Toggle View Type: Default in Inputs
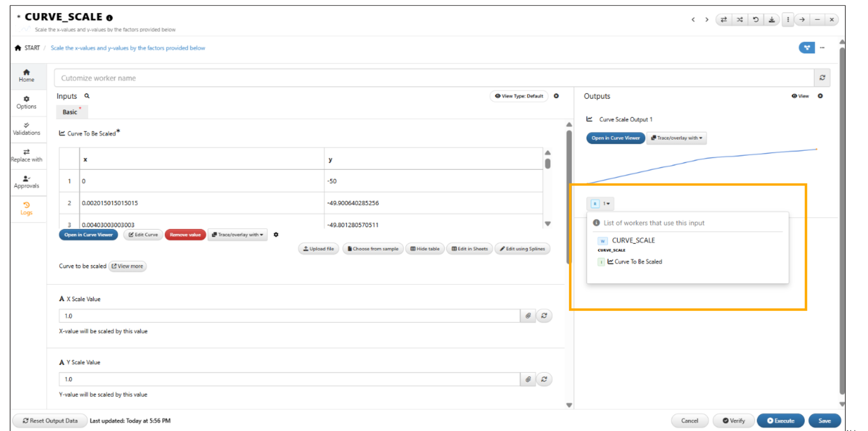 tap(519, 96)
